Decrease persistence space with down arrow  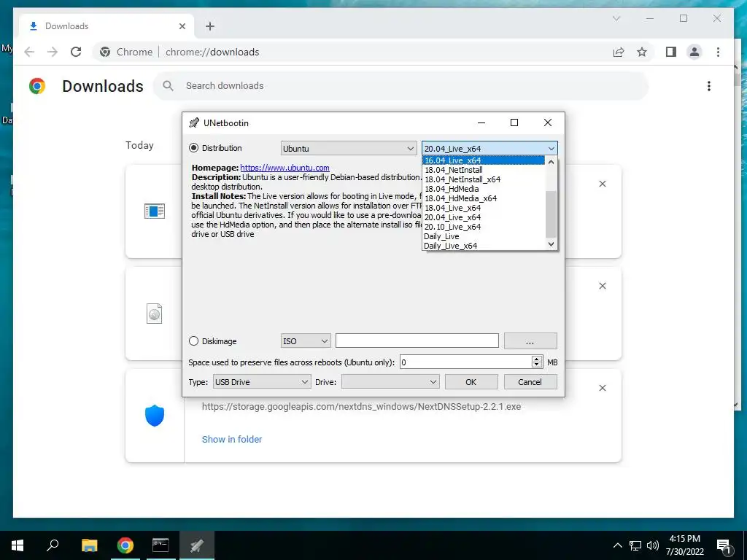click(x=537, y=366)
